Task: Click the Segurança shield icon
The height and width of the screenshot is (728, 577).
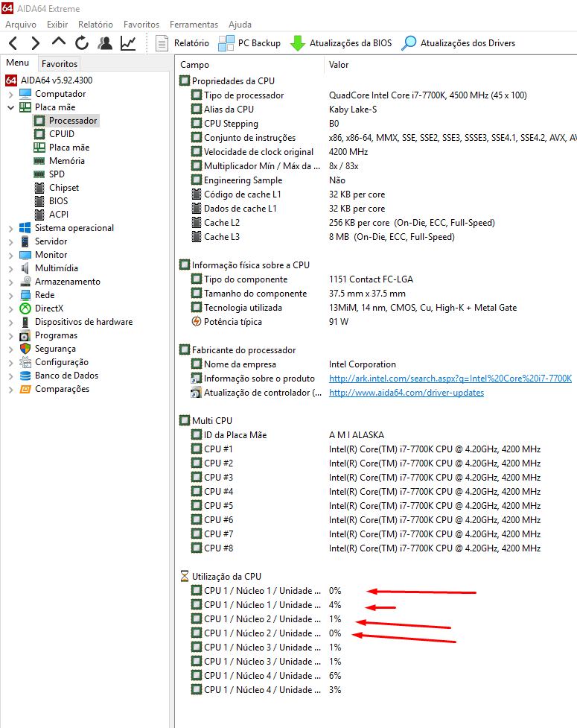Action: coord(25,349)
